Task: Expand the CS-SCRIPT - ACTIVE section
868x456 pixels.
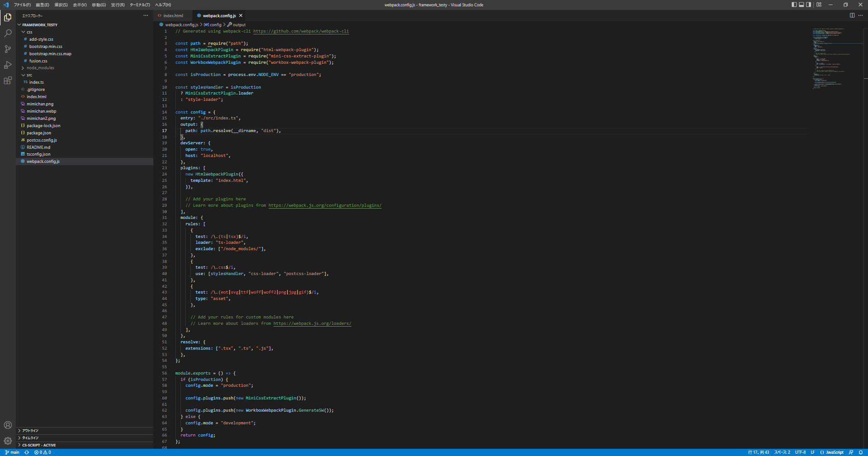Action: point(85,445)
